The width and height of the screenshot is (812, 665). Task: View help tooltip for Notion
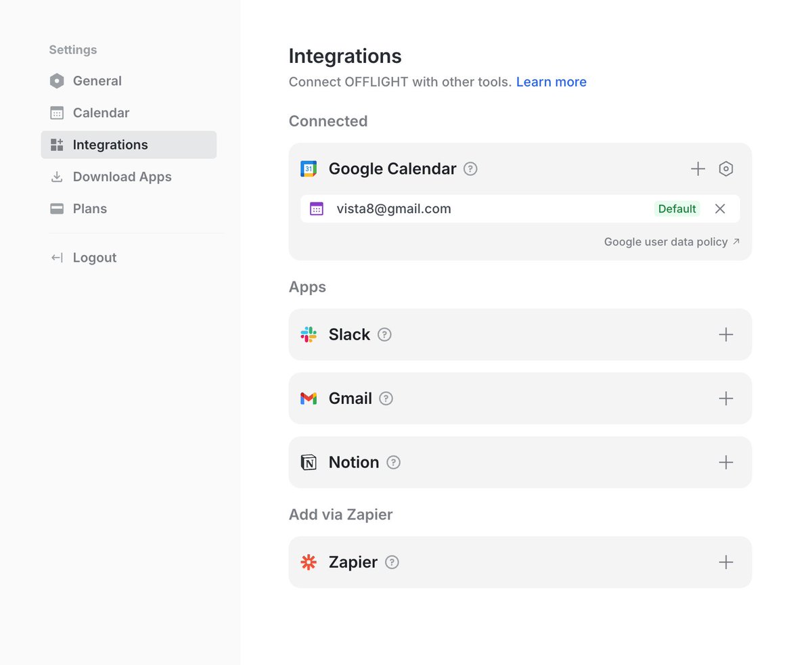click(x=393, y=462)
